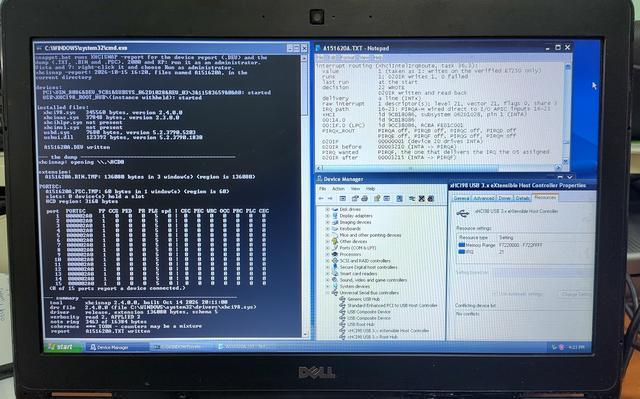
Task: Select the Display adapters category
Action: click(x=356, y=216)
